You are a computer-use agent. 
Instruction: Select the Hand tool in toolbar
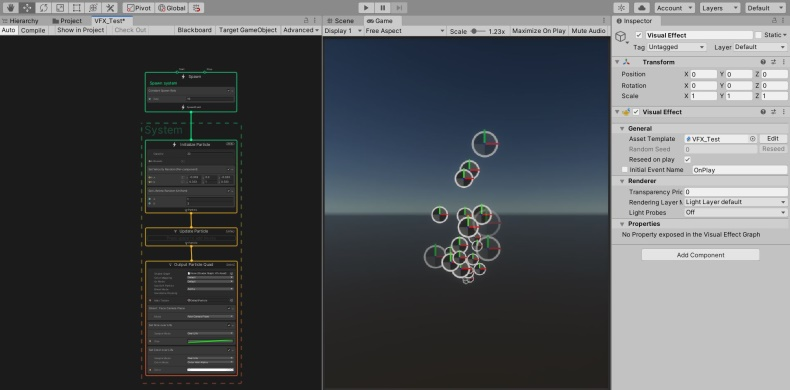(11, 8)
